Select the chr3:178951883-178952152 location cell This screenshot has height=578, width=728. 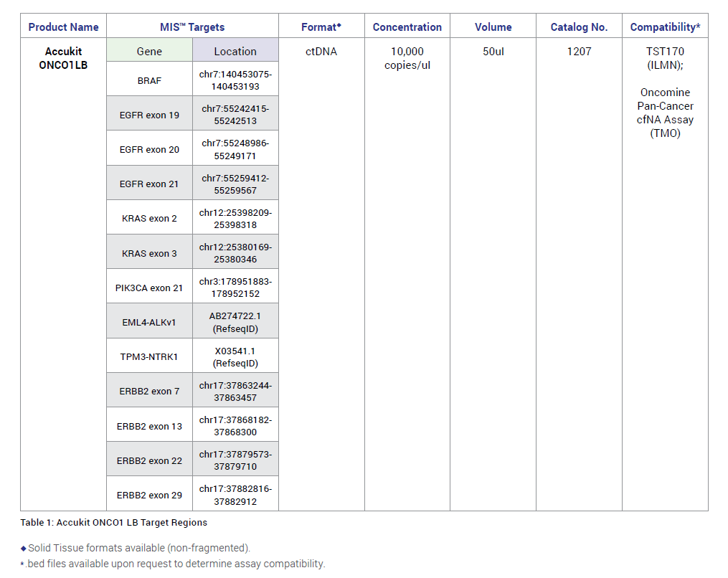tap(235, 286)
